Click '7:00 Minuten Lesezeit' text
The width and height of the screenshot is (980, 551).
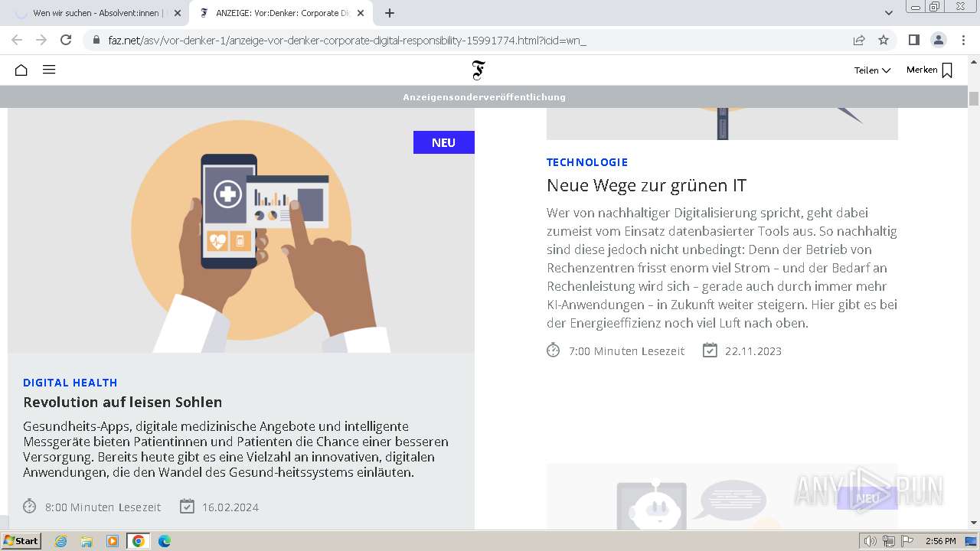626,350
